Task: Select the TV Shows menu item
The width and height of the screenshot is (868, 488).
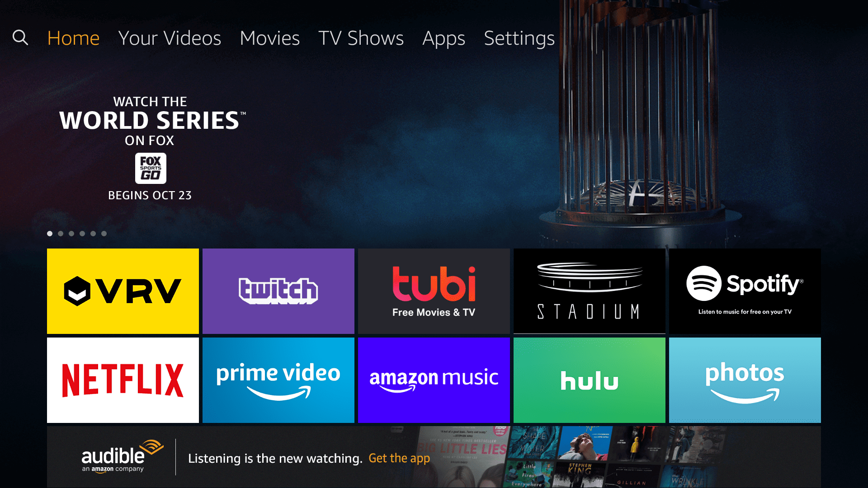Action: [x=361, y=38]
